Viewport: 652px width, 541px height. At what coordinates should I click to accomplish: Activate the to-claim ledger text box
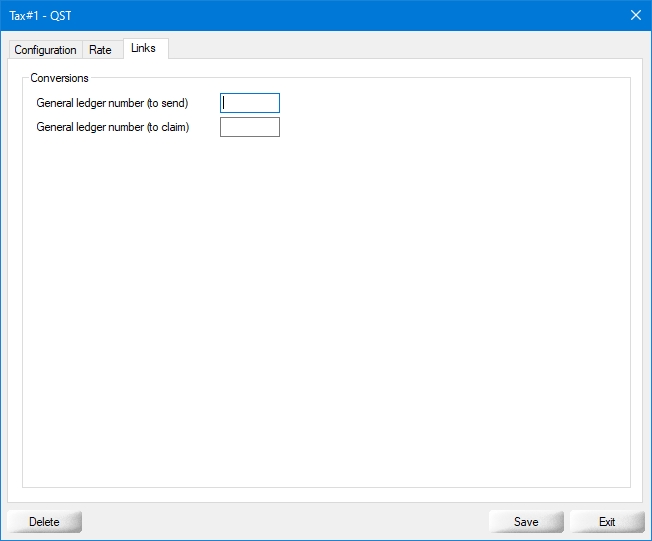[x=249, y=127]
